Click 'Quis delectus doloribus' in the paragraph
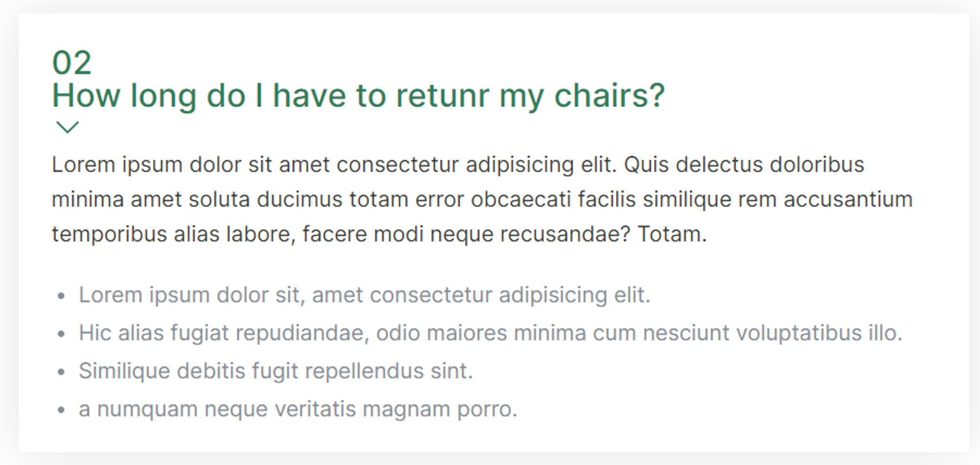The image size is (980, 465). coord(744,165)
